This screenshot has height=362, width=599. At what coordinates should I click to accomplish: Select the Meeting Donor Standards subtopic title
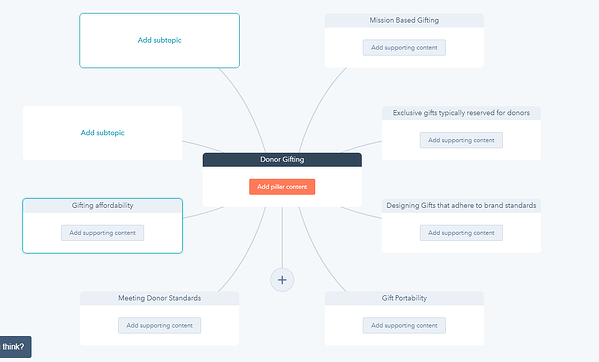click(x=159, y=298)
